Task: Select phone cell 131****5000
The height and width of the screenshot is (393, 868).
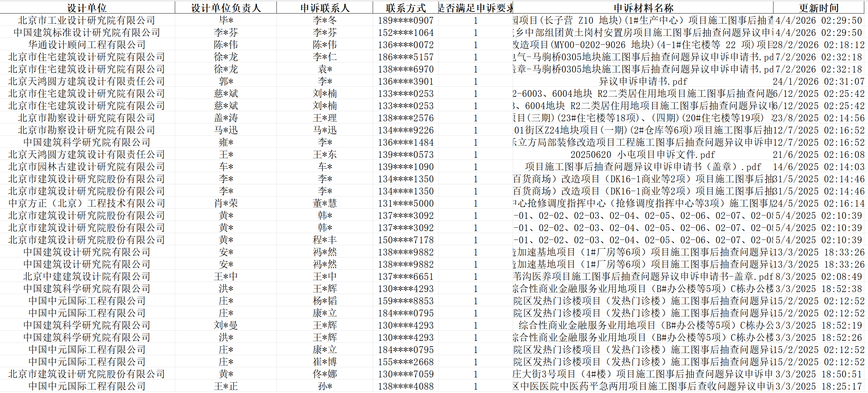Action: pyautogui.click(x=406, y=203)
